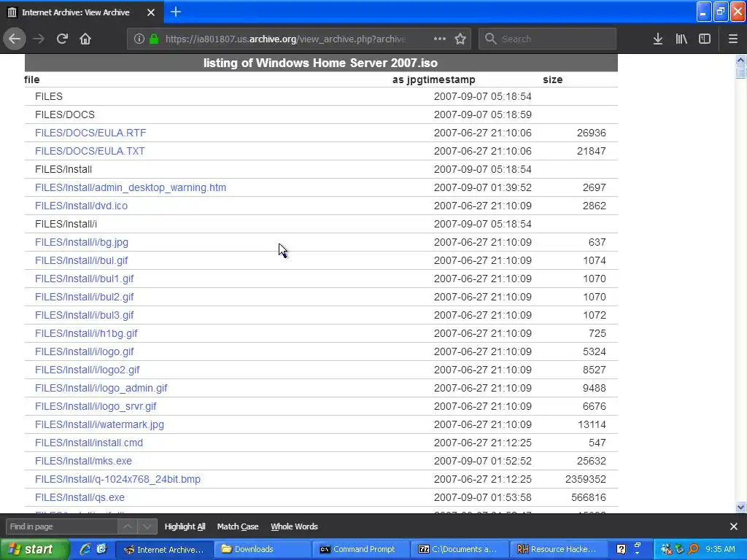Open the page actions three-dot menu
The height and width of the screenshot is (560, 747).
[440, 39]
